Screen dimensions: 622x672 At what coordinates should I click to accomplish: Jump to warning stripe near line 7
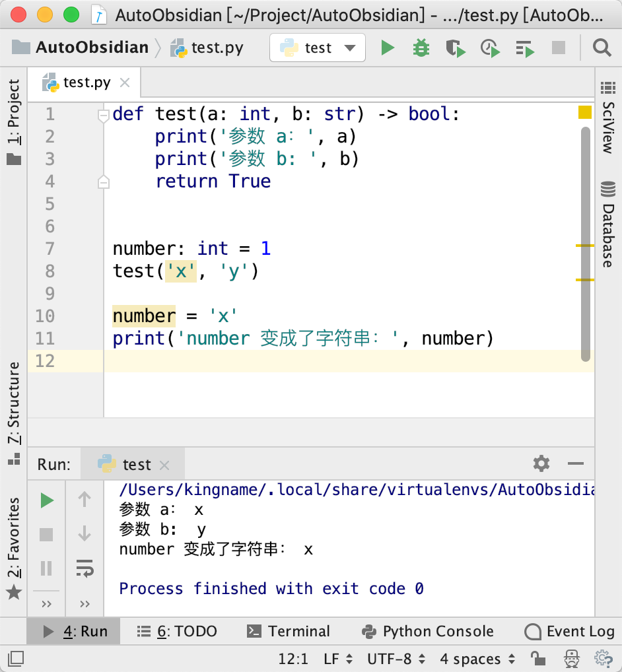click(585, 246)
